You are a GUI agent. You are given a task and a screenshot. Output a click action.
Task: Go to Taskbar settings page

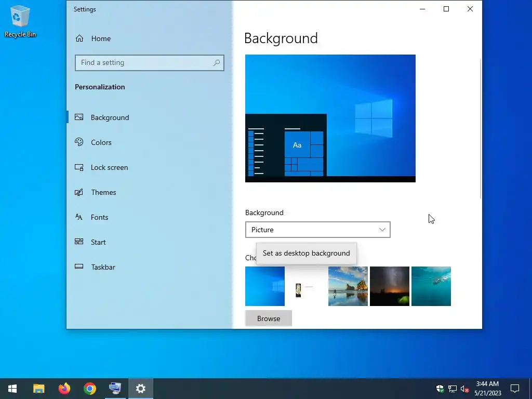(103, 268)
